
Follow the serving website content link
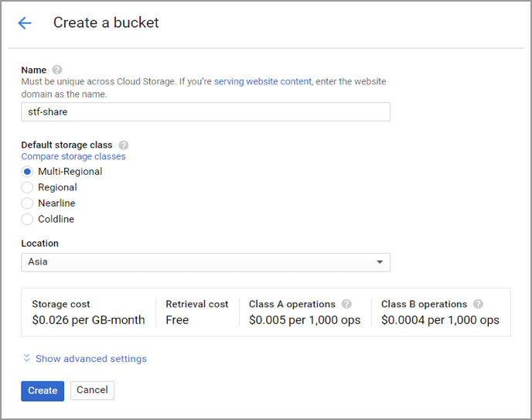tap(263, 81)
